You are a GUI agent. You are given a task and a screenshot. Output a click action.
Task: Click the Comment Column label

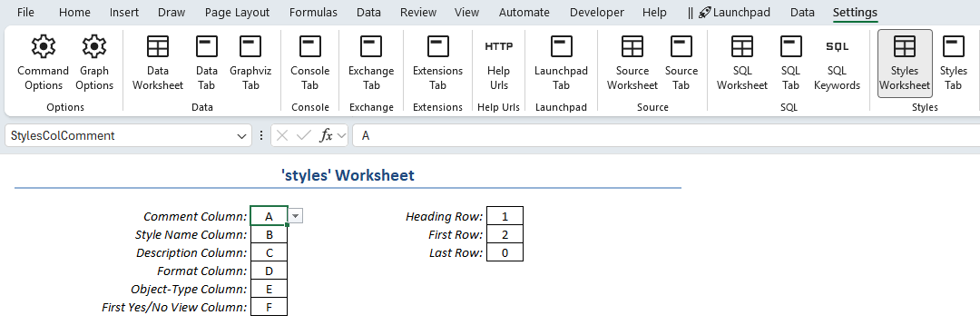(196, 217)
